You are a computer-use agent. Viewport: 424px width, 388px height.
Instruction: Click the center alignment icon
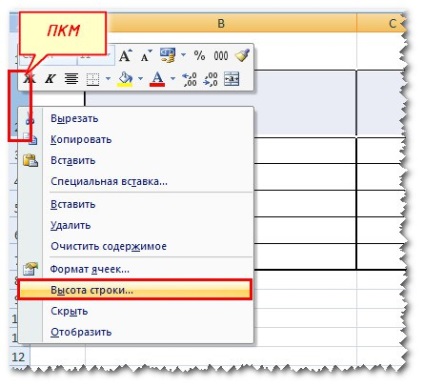(71, 79)
